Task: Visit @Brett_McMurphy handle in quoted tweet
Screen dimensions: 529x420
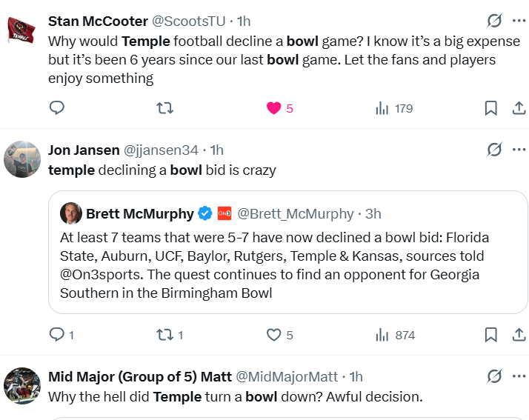Action: coord(295,214)
